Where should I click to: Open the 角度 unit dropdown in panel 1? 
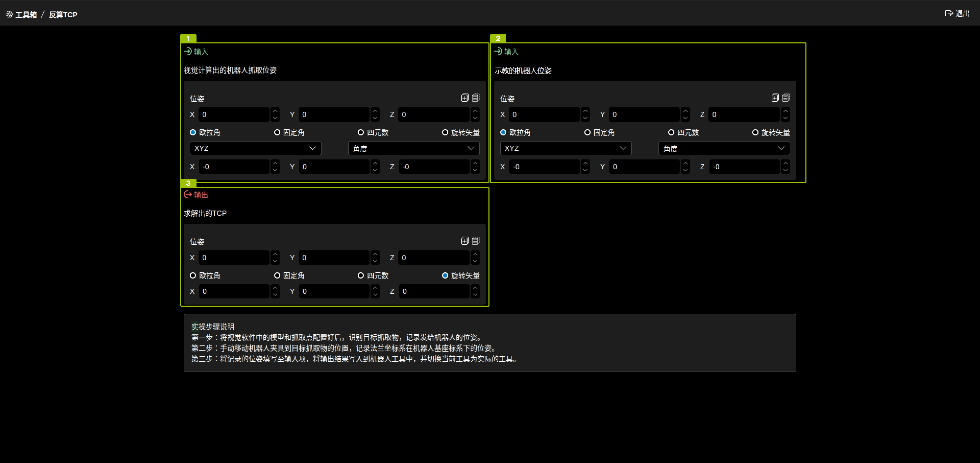(413, 148)
